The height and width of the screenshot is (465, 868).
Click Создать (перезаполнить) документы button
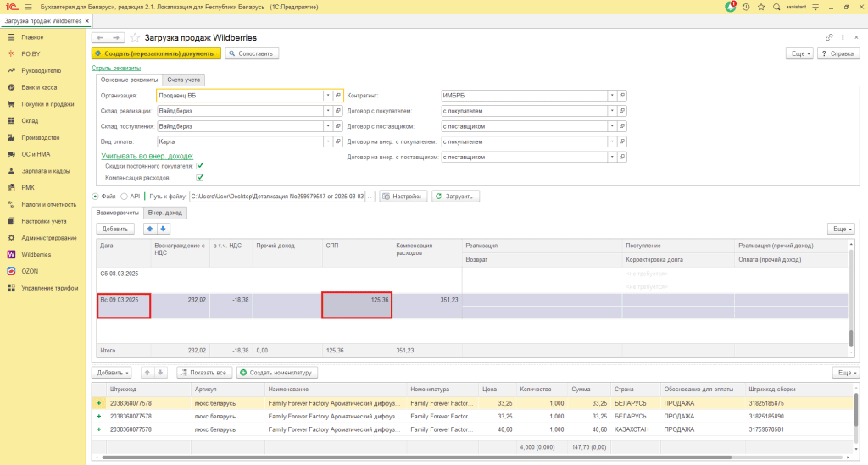[x=156, y=53]
